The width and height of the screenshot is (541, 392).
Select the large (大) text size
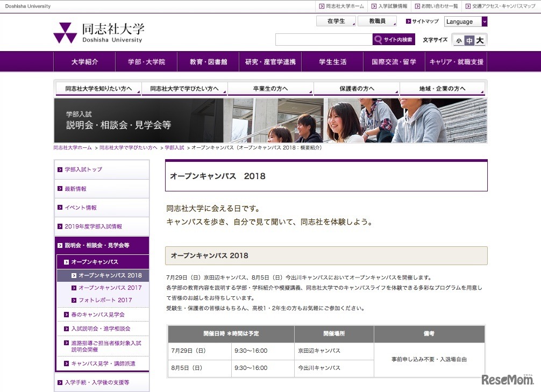480,40
